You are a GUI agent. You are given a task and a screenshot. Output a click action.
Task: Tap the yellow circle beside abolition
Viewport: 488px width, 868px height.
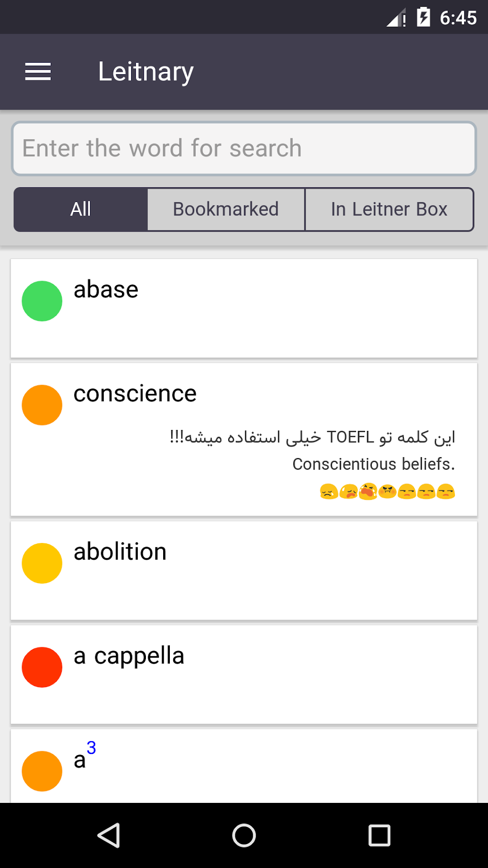coord(42,563)
